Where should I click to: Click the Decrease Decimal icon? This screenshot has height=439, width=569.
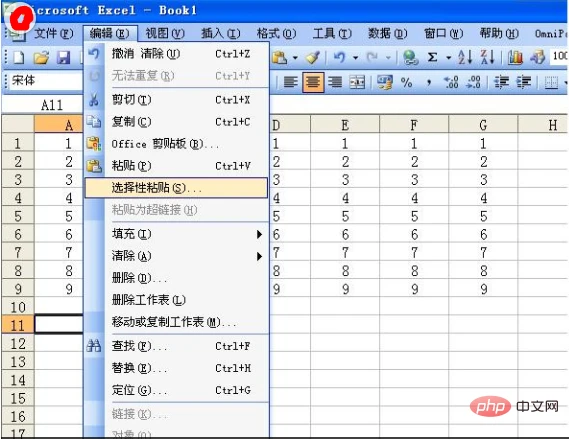tap(474, 83)
